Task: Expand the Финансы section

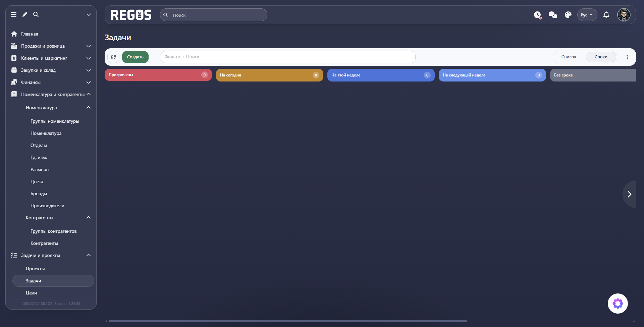Action: tap(51, 82)
